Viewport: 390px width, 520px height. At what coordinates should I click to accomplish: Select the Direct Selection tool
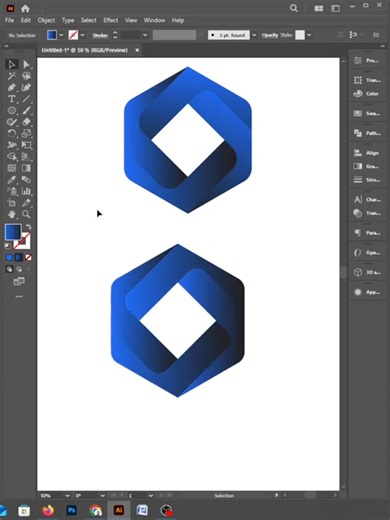(26, 64)
